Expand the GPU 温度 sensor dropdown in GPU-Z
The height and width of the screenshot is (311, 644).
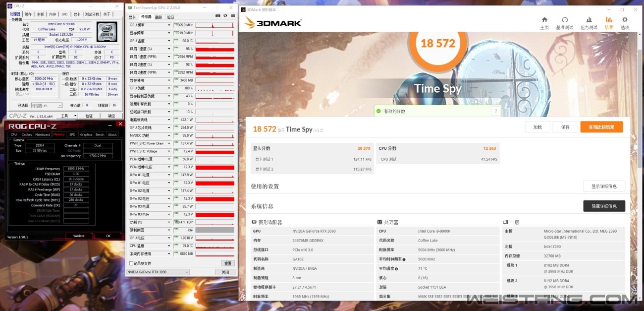169,41
